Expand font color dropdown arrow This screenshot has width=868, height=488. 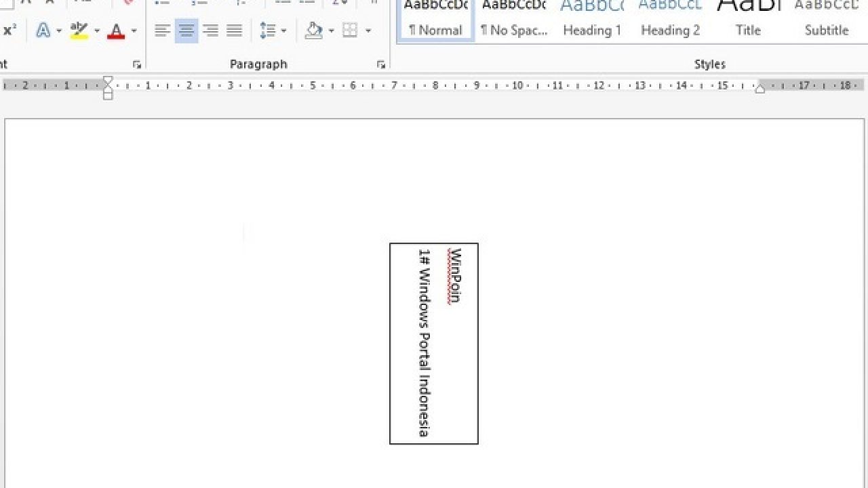[x=134, y=30]
